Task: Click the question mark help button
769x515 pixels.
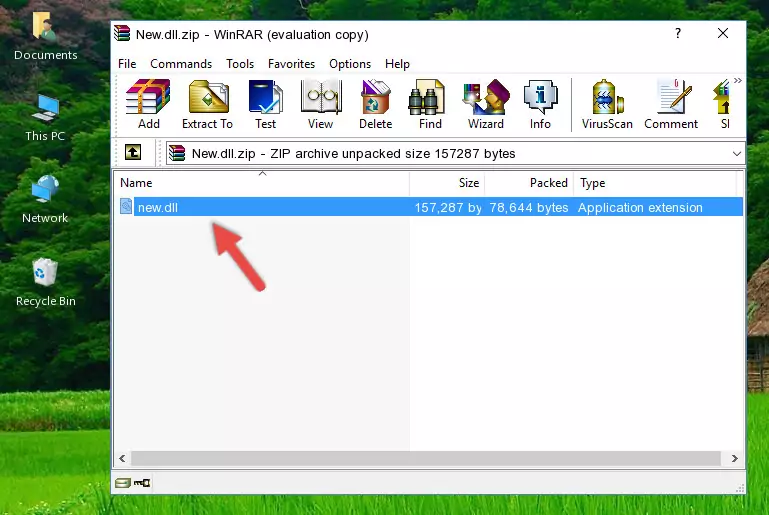Action: pos(678,33)
